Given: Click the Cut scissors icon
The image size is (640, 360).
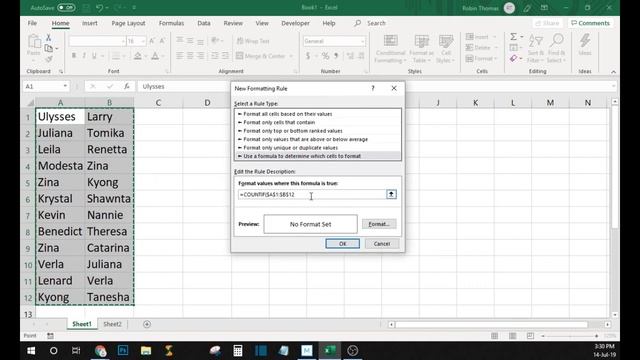Looking at the screenshot, I should (48, 38).
